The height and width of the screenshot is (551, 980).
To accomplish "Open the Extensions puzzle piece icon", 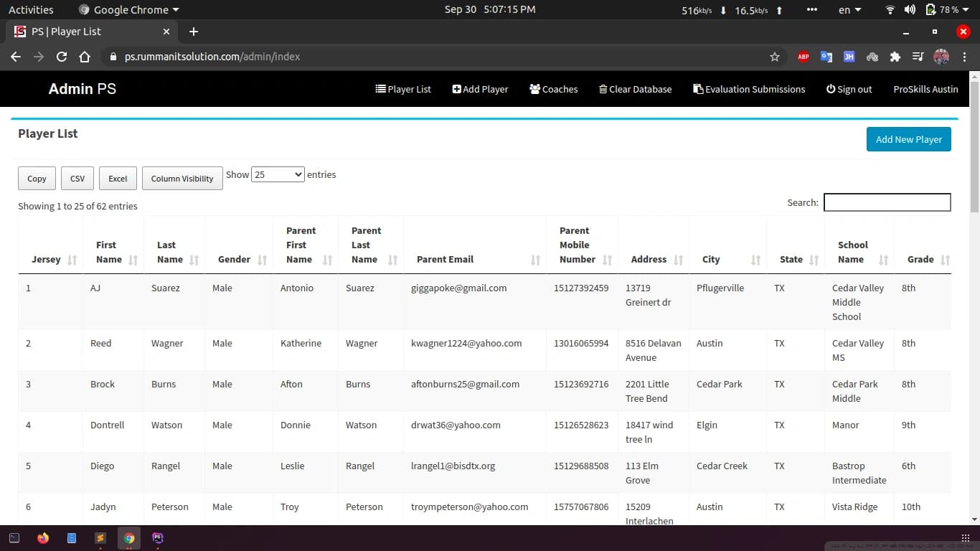I will click(895, 57).
